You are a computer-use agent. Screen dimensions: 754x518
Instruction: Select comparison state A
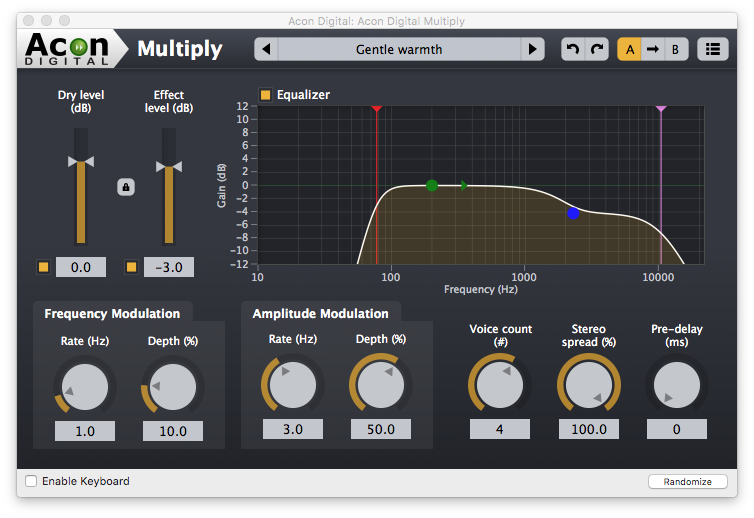[x=629, y=49]
